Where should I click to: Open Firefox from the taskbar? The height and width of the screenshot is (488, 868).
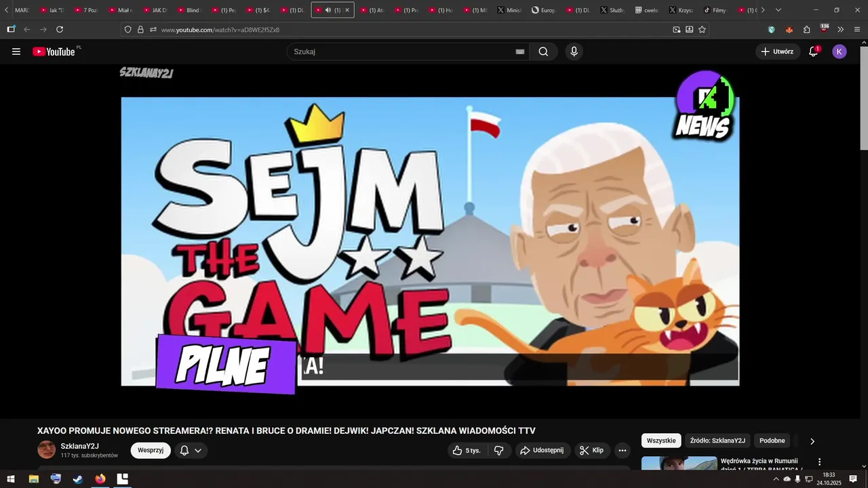100,479
